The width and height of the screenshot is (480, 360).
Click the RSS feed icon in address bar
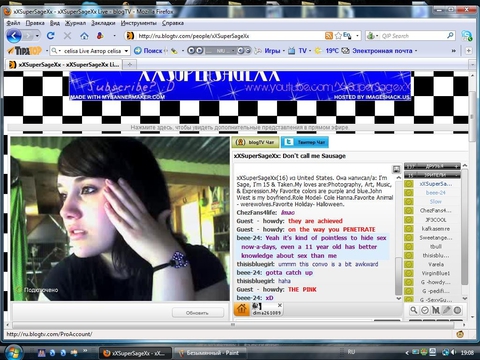329,36
